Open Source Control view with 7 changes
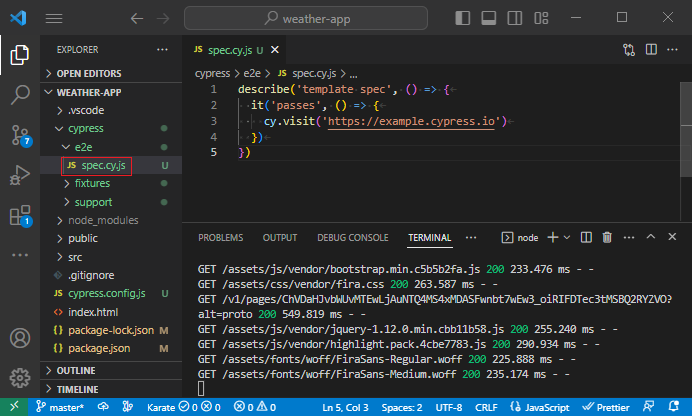This screenshot has height=416, width=692. (20, 135)
